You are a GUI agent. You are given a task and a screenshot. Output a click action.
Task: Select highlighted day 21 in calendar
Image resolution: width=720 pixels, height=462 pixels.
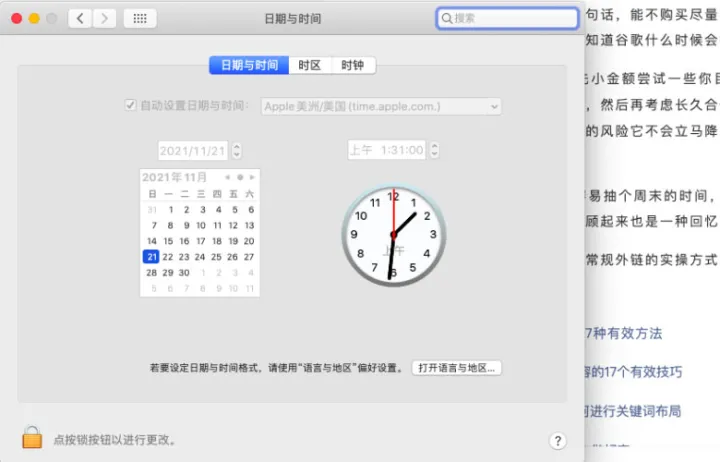(x=152, y=257)
